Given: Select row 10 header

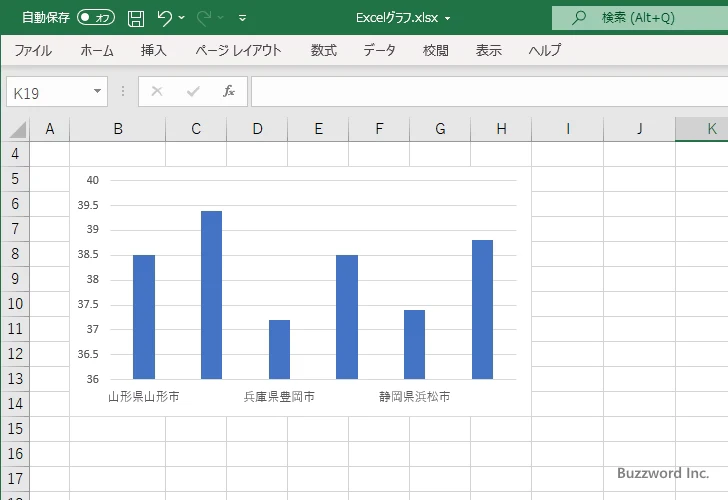Looking at the screenshot, I should coord(15,304).
